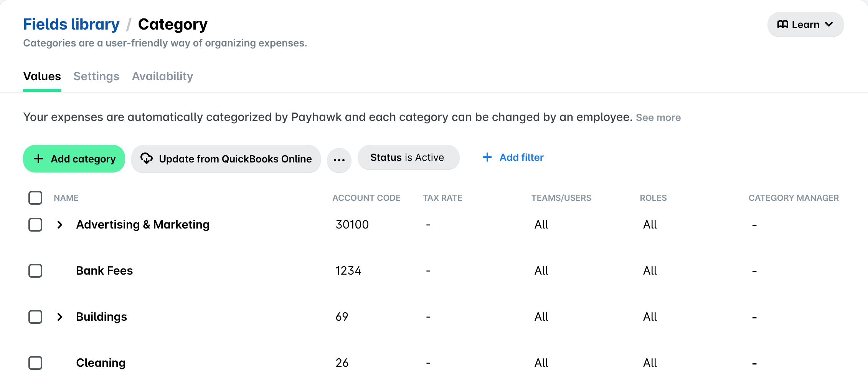The image size is (868, 386).
Task: Toggle the select-all checkbox in header
Action: click(x=35, y=198)
